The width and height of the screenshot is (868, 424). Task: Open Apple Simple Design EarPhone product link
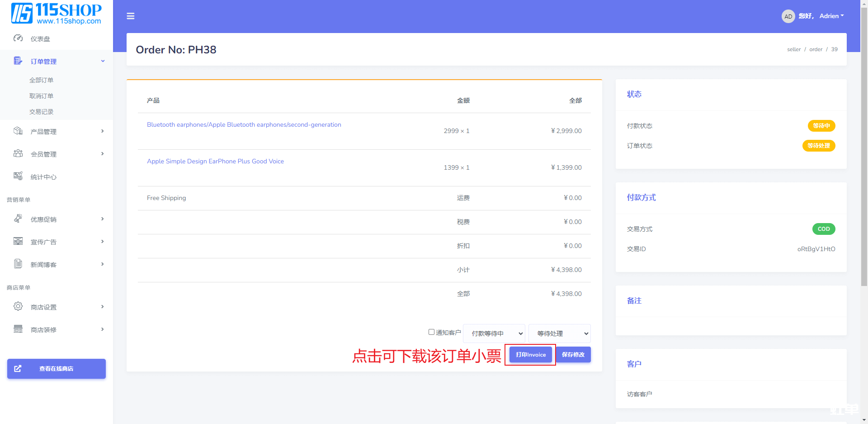click(215, 162)
